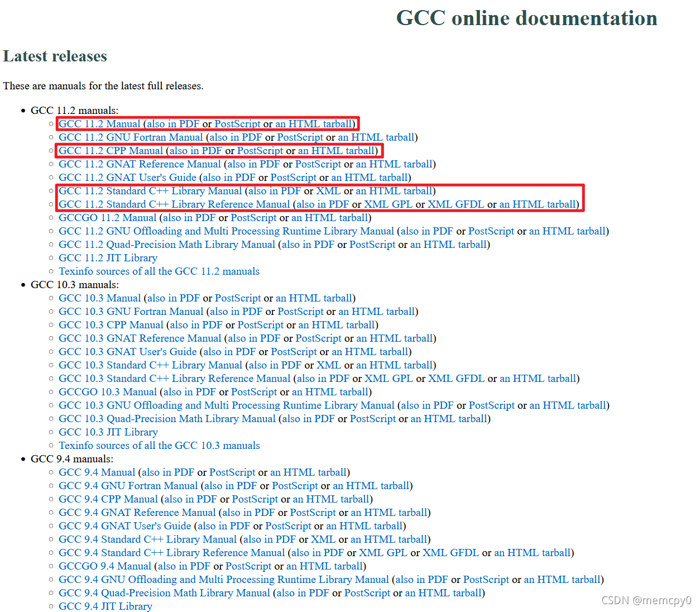Open GCC 9.4 GNU Offloading Runtime Library Manual
The image size is (700, 612).
click(x=224, y=580)
